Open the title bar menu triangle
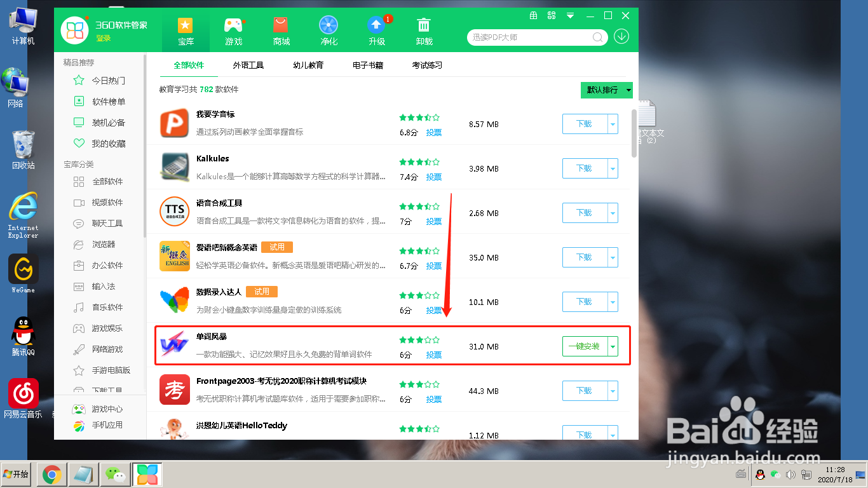Screen dimensions: 868x488 [570, 15]
